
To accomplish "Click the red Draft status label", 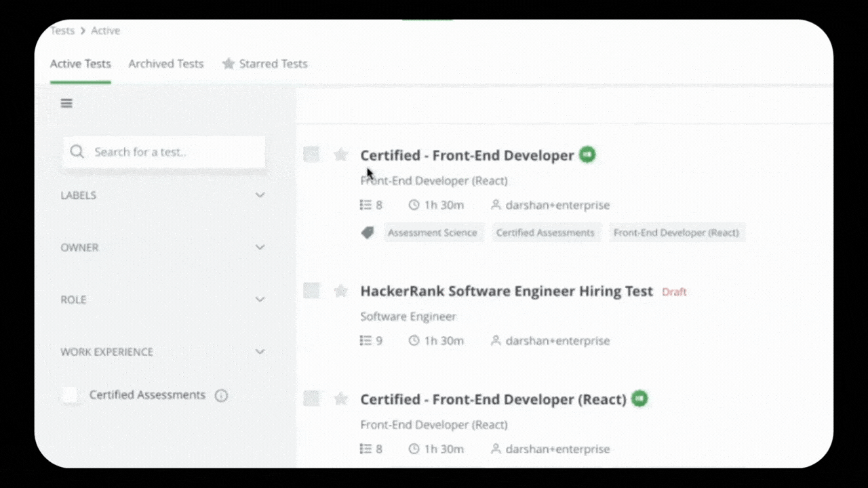I will tap(674, 292).
